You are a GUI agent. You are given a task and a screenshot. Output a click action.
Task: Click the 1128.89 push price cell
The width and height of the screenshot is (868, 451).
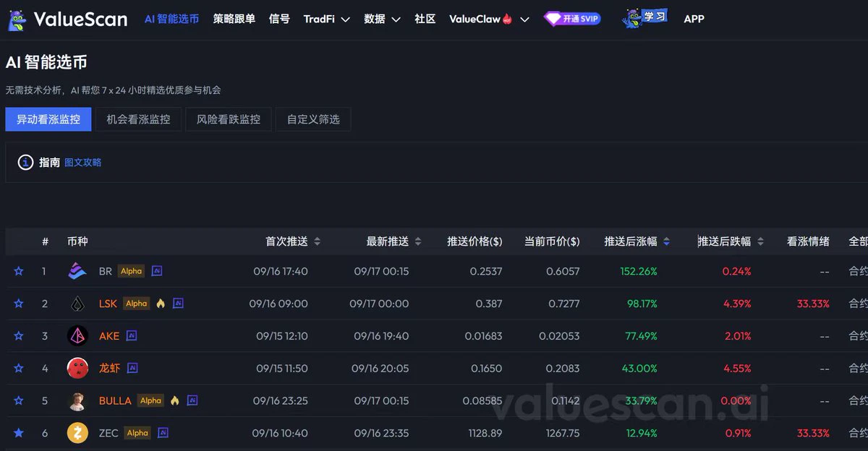click(x=485, y=433)
